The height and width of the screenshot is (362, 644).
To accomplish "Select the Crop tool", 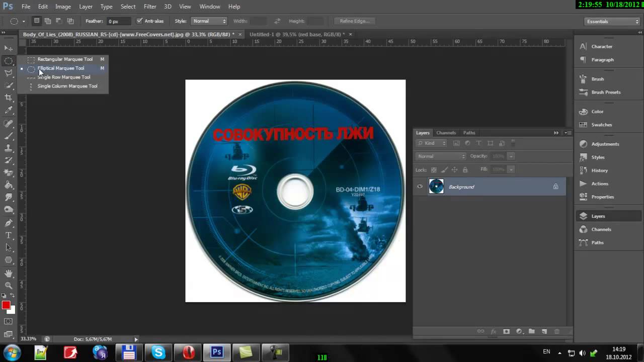I will point(9,98).
